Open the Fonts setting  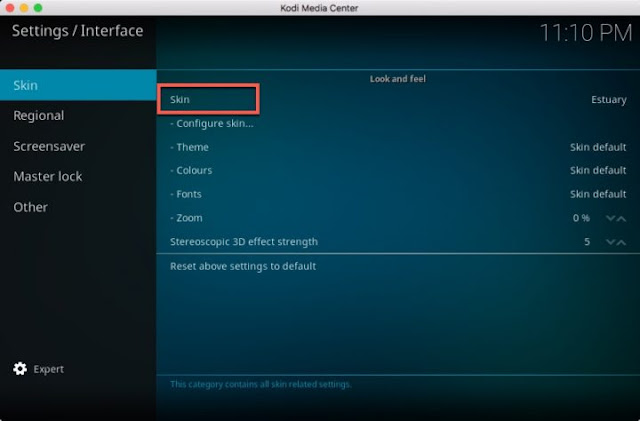398,194
